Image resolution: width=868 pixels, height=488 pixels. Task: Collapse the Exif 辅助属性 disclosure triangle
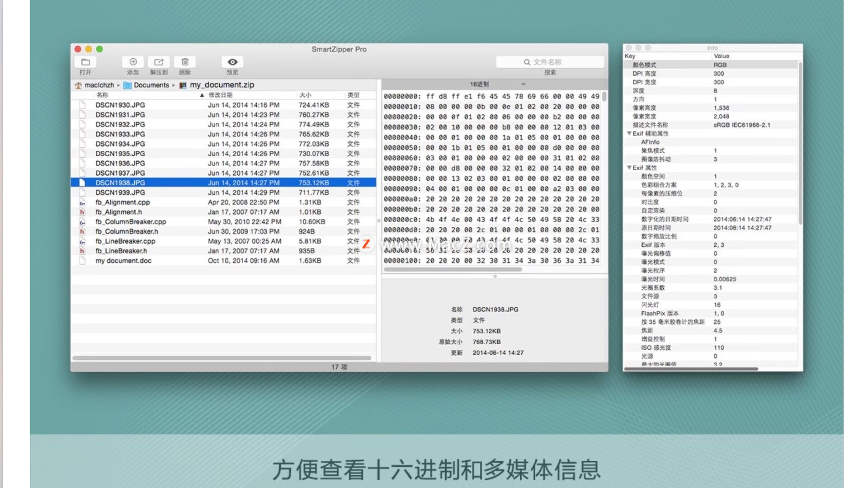(x=629, y=134)
